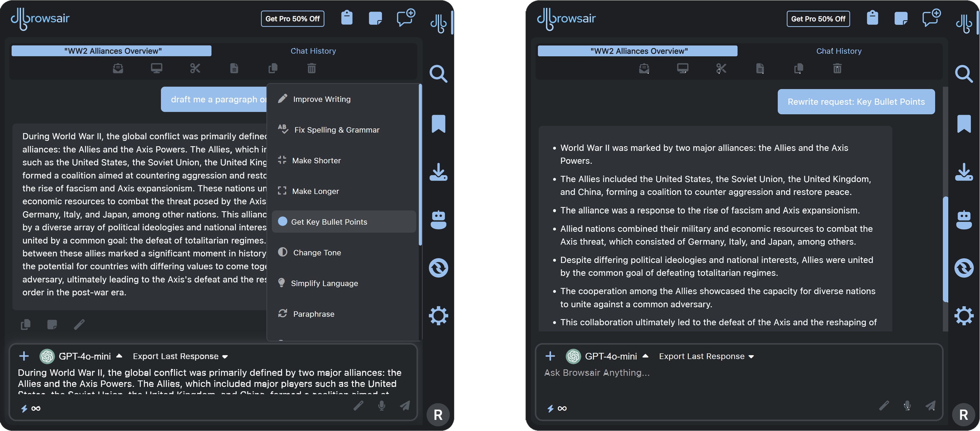Open search from the right sidebar
This screenshot has height=431, width=980.
click(438, 74)
